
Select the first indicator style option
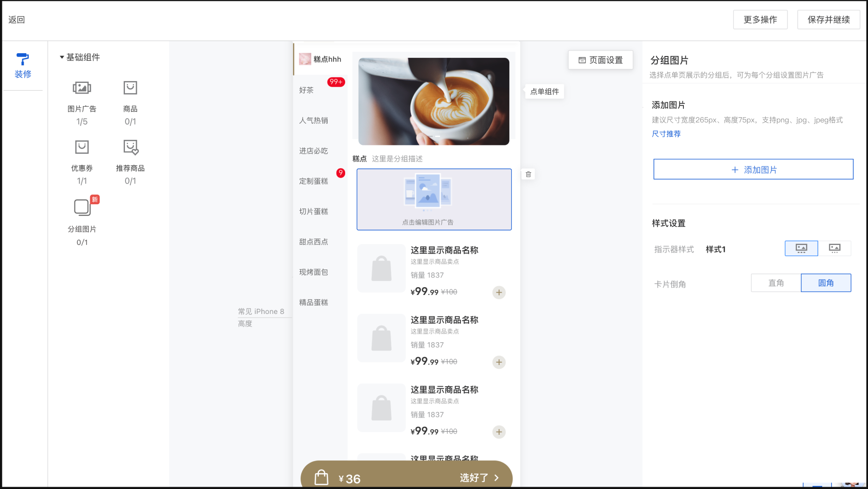point(801,249)
